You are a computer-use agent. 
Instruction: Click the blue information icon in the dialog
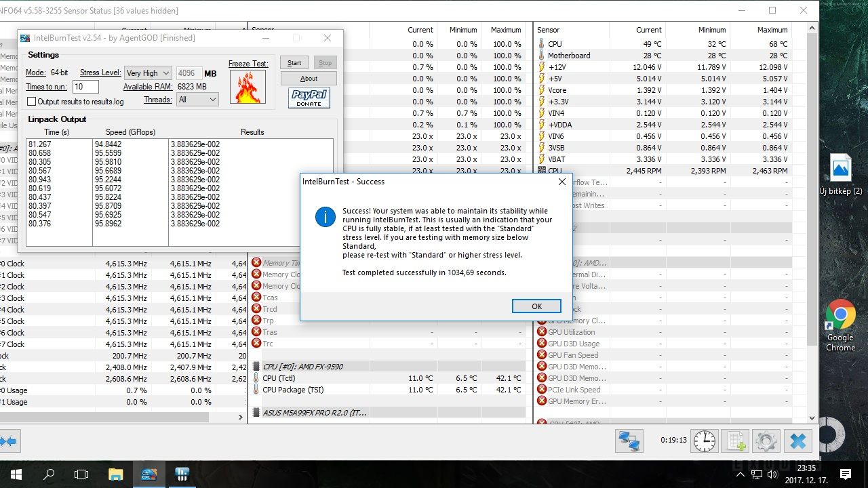point(325,217)
